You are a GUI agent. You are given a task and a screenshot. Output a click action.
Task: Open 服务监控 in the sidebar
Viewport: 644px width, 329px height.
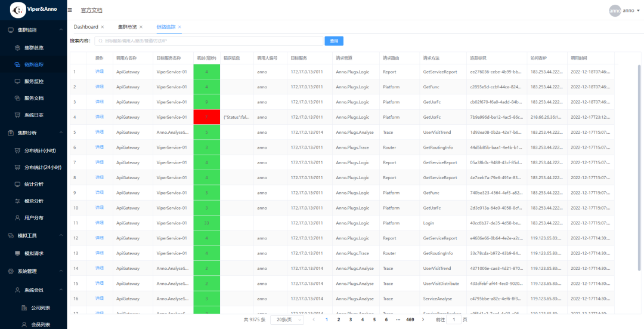click(x=33, y=81)
